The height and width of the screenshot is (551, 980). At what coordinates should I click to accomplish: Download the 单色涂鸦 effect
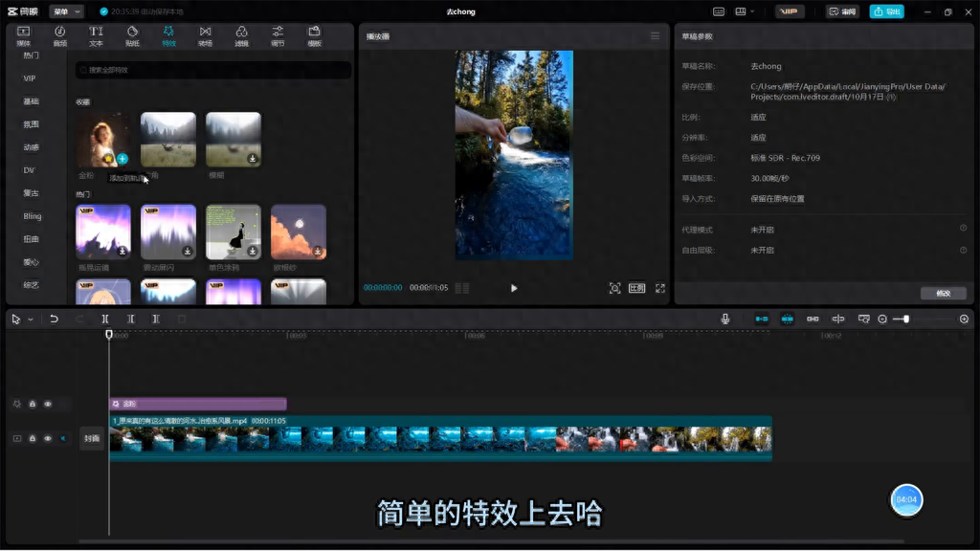coord(253,252)
